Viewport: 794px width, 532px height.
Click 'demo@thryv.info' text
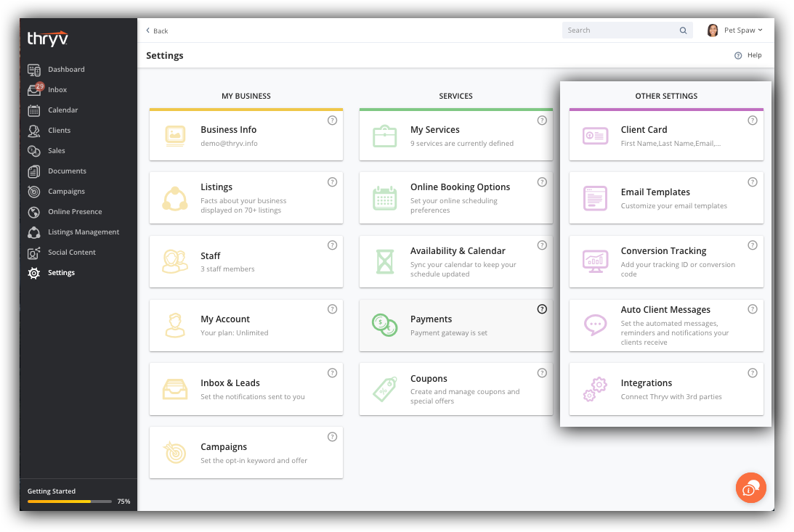[x=229, y=144]
